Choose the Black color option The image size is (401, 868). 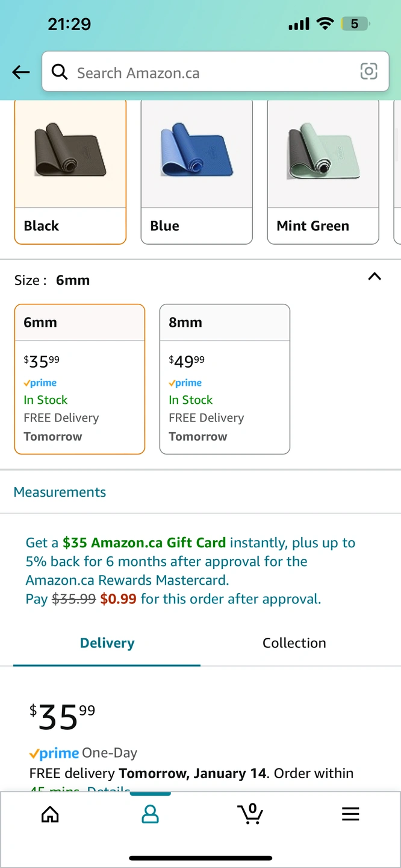(x=70, y=172)
